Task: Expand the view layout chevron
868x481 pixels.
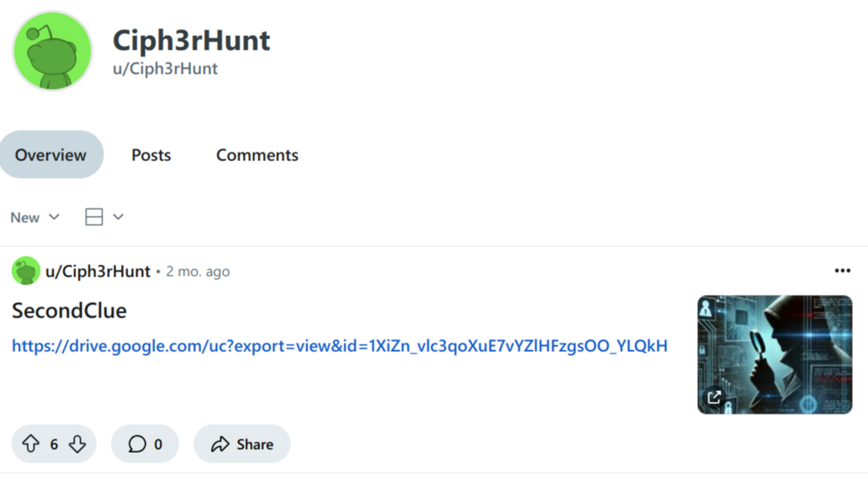Action: (x=118, y=217)
